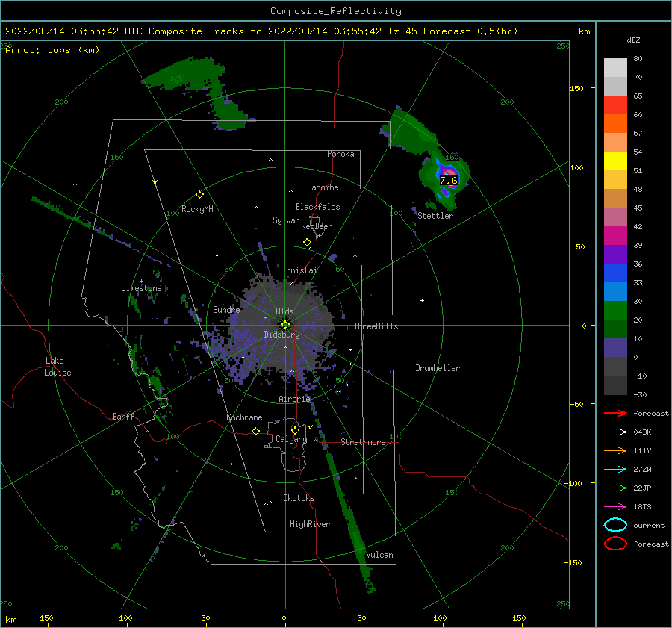Click the green 22JP arrow legend icon
Viewport: 672px width, 628px height.
615,488
